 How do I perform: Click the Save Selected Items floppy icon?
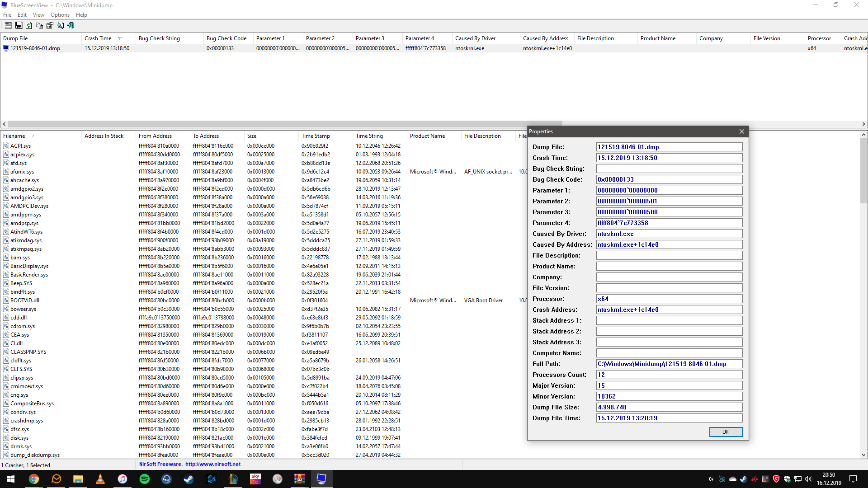coord(19,26)
